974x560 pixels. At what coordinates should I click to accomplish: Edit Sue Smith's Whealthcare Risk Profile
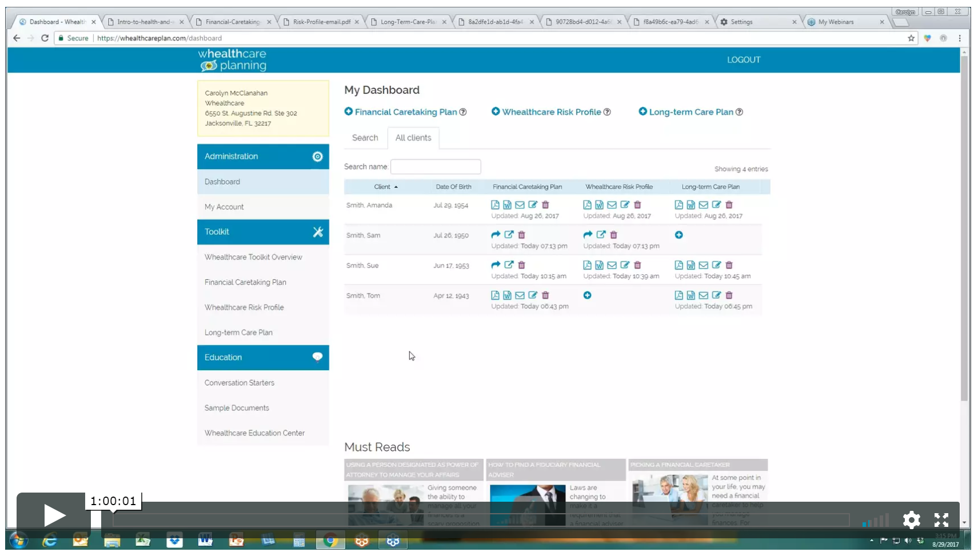tap(625, 265)
